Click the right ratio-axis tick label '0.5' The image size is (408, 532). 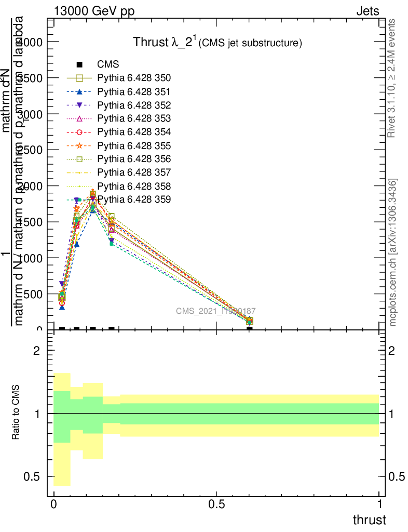(397, 477)
